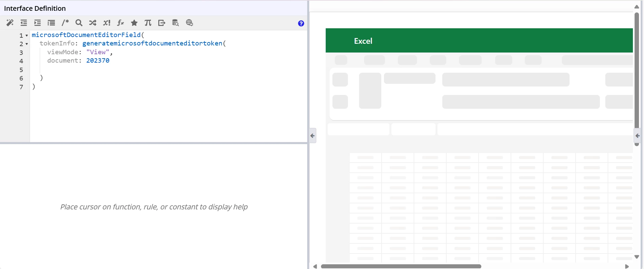644x269 pixels.
Task: Click the Excel title in green banner
Action: 363,41
